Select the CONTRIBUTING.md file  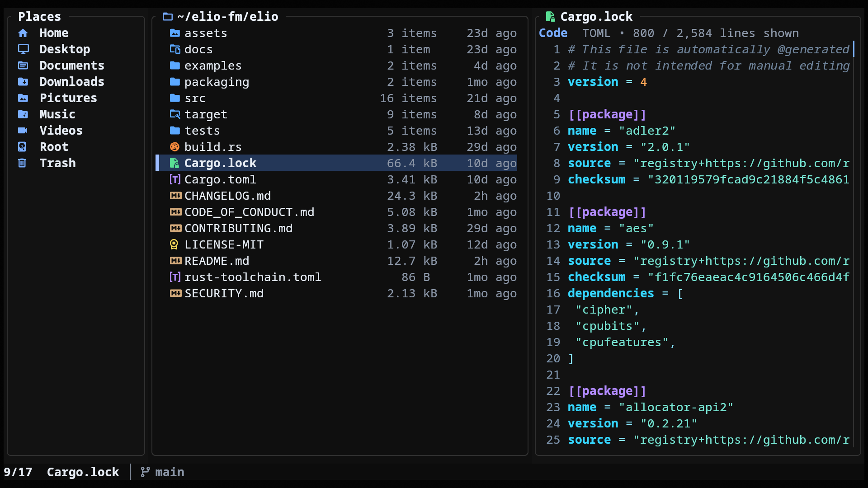pyautogui.click(x=336, y=228)
